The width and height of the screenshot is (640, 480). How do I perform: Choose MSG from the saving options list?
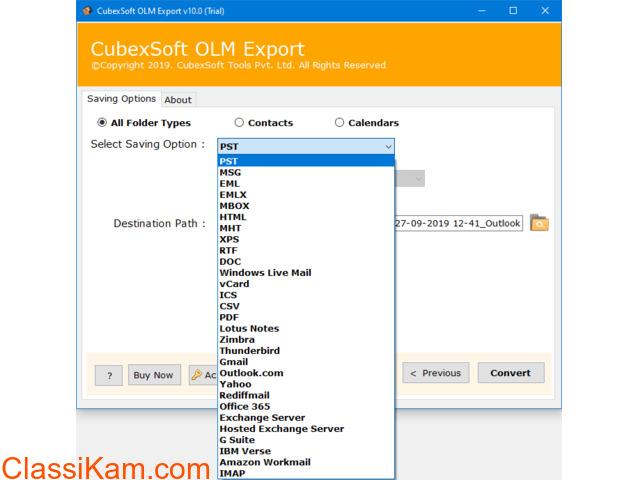point(306,172)
